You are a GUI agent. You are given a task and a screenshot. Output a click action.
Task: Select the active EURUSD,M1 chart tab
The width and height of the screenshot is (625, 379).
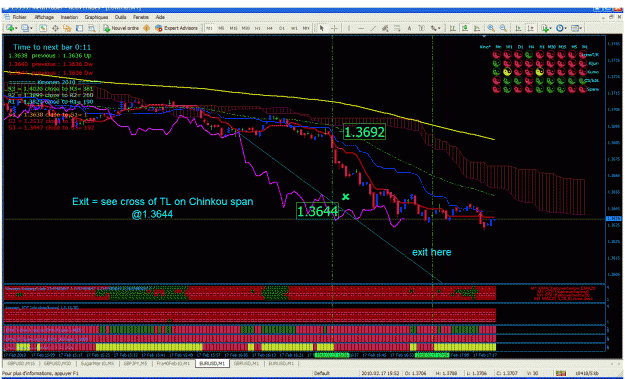(x=212, y=363)
